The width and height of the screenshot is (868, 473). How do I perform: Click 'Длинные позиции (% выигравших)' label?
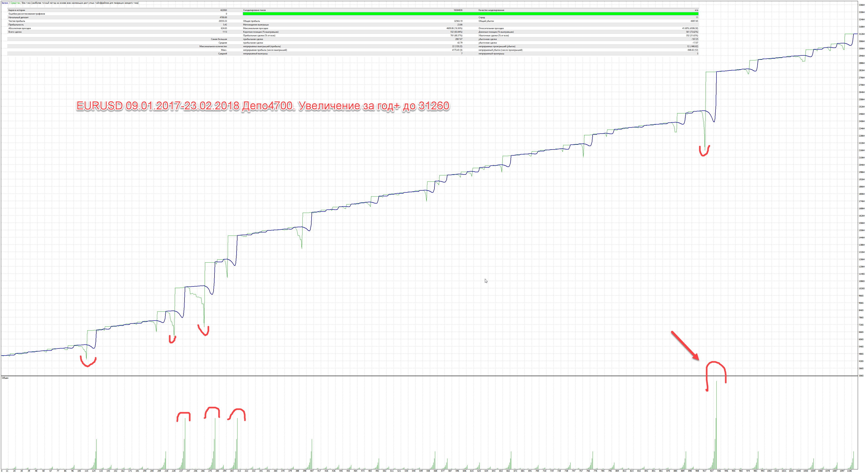click(x=496, y=32)
